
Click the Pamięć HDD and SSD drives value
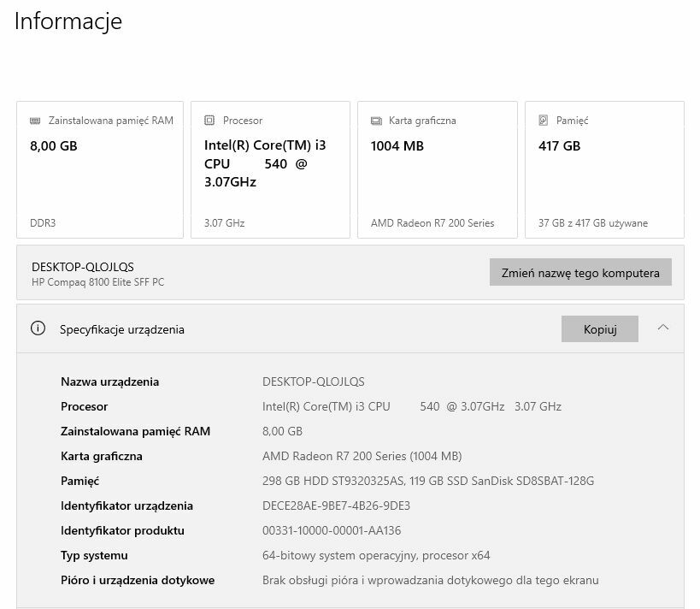(x=427, y=481)
